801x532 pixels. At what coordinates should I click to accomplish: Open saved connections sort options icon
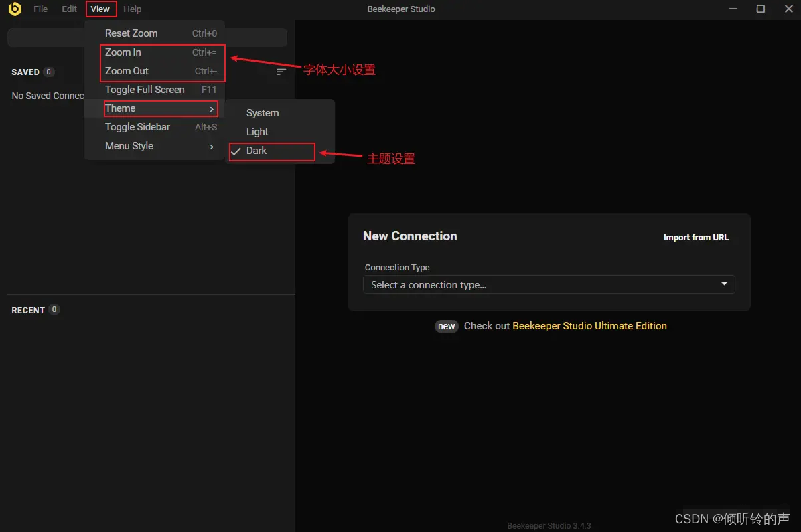point(281,72)
